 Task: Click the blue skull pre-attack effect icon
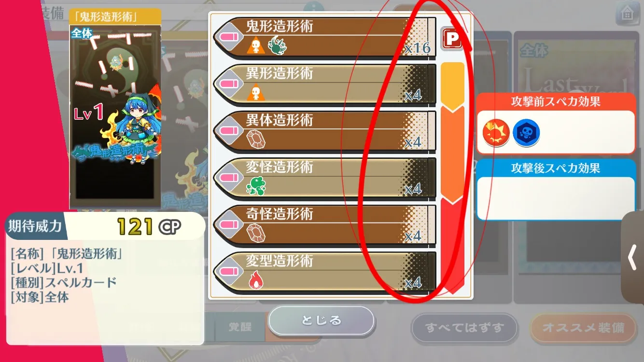[526, 134]
